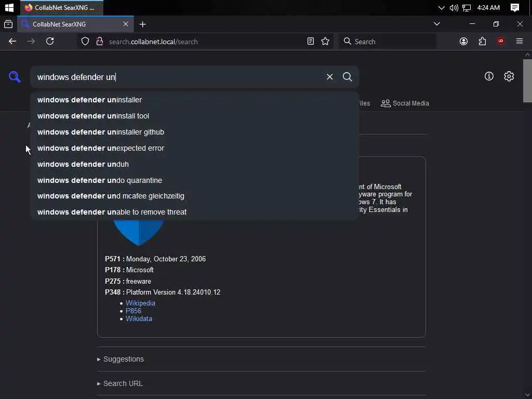Select Firefox taskbar button CollabNet SearXNG
Viewport: 532px width, 399px height.
(62, 7)
